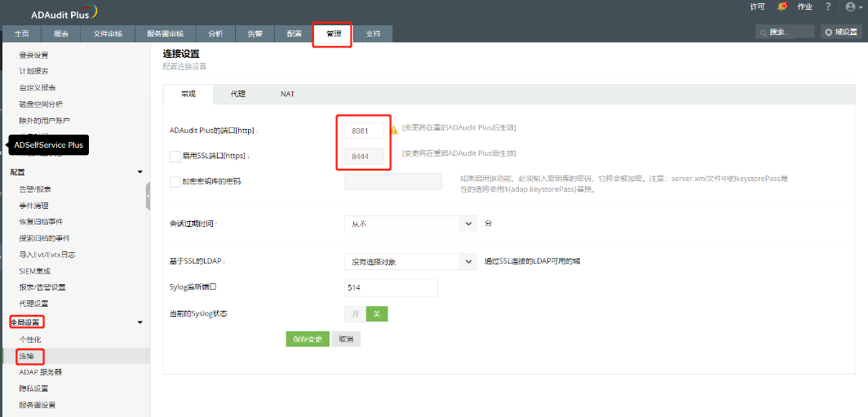Click the 搜索 search box
868x417 pixels.
[x=785, y=32]
